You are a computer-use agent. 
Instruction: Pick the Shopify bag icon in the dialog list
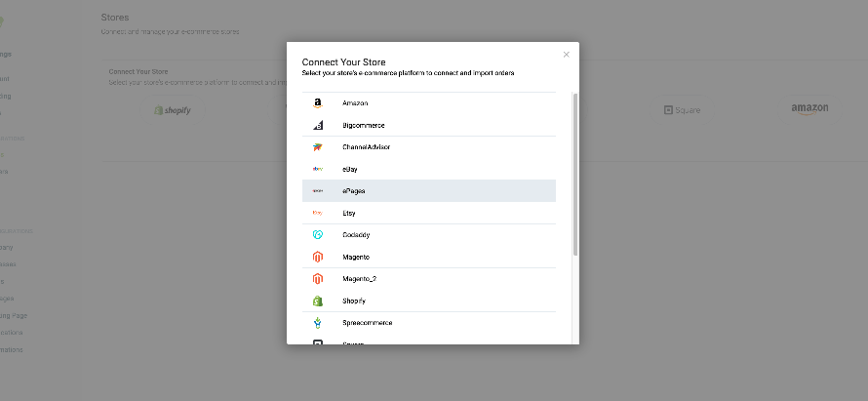[317, 301]
